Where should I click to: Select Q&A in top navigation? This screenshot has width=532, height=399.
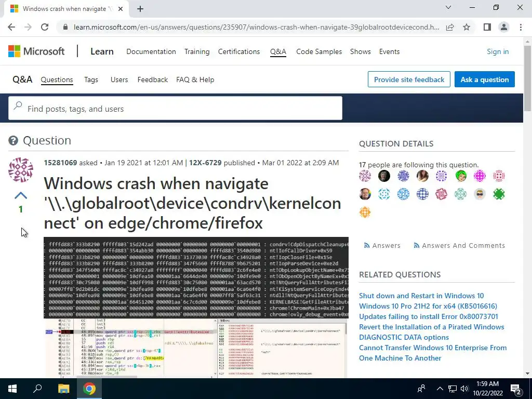point(278,51)
